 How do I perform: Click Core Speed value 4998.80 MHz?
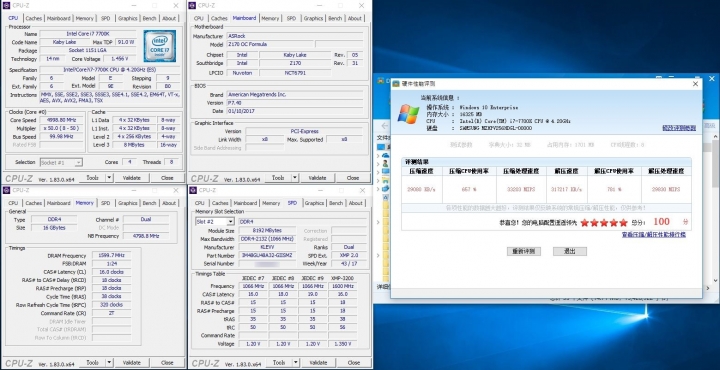[x=61, y=120]
